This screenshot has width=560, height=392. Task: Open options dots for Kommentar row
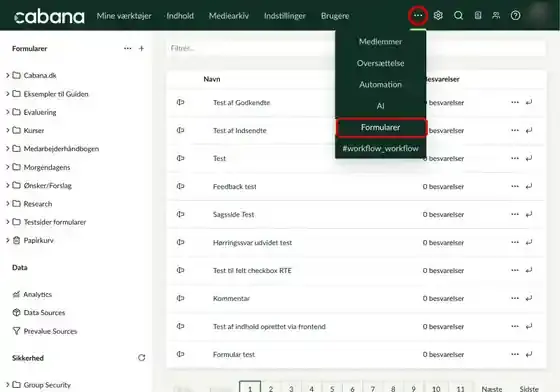(x=515, y=298)
